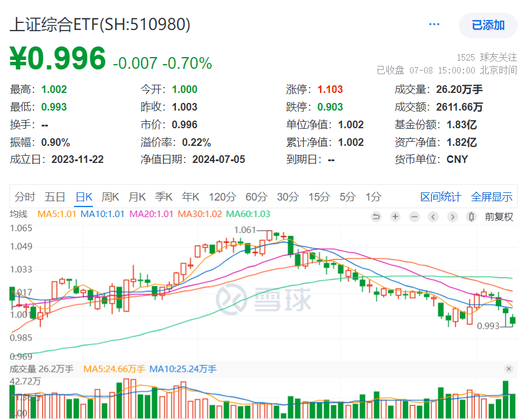Select the 周K chart tab
This screenshot has width=530, height=420.
(x=110, y=196)
